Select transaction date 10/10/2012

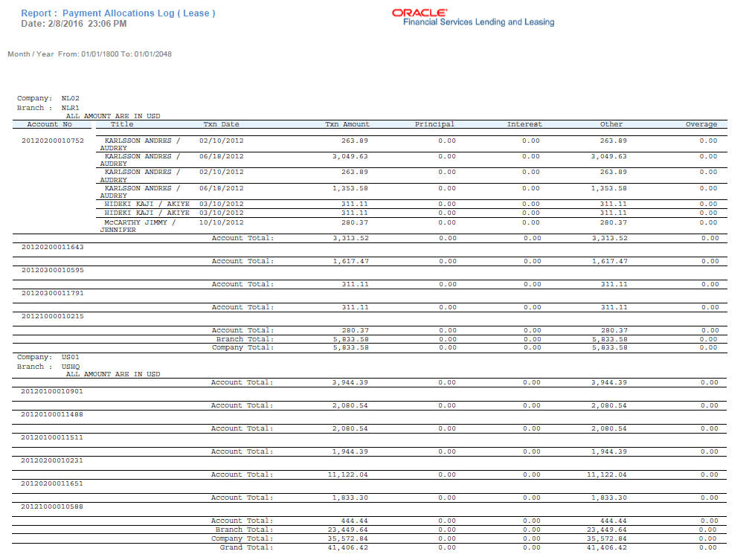(222, 222)
